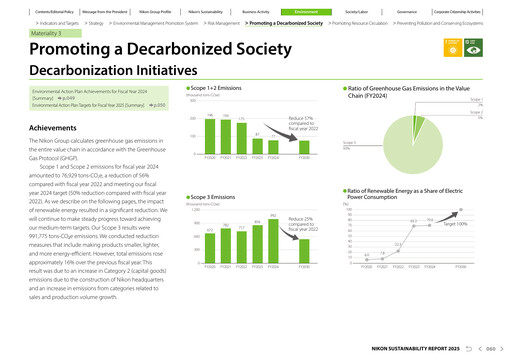Click the 'Target 100%' label on line chart
The image size is (512, 362).
coord(455,224)
